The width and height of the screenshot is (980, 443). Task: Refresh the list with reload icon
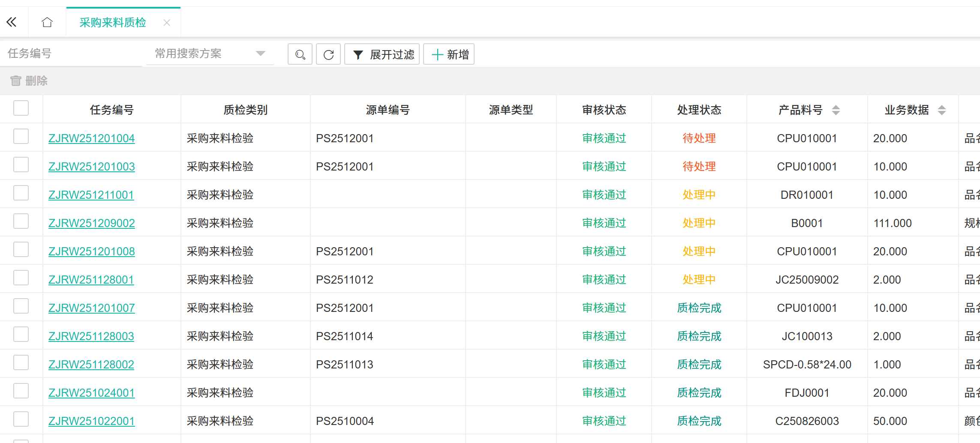[328, 54]
